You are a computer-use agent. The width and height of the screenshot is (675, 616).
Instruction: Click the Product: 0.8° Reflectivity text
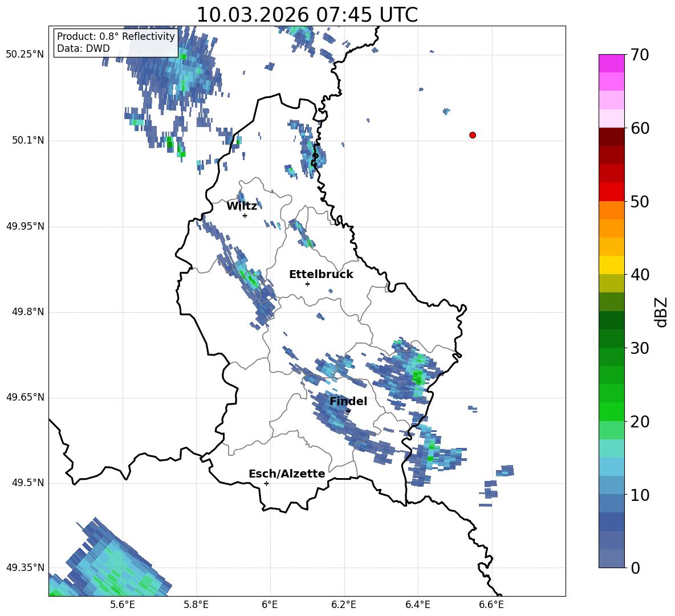116,36
